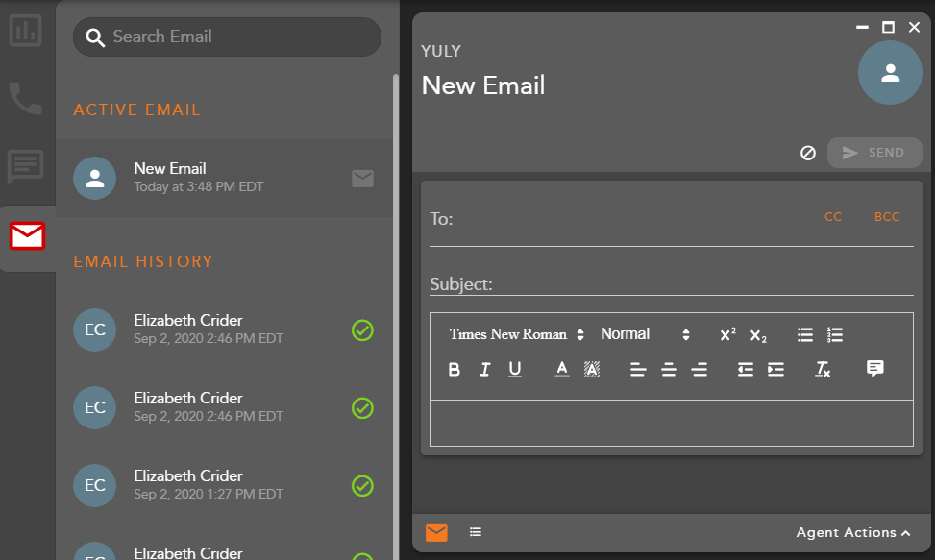Open the text color picker

[562, 370]
